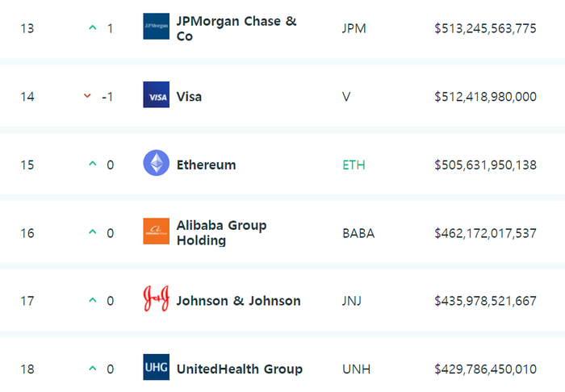The height and width of the screenshot is (392, 565).
Task: Click Ethereum market cap $505,631,950,138
Action: [x=485, y=165]
